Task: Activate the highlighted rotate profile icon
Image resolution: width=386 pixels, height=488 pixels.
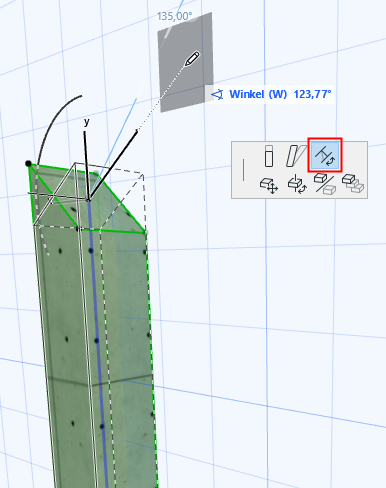Action: click(x=325, y=155)
